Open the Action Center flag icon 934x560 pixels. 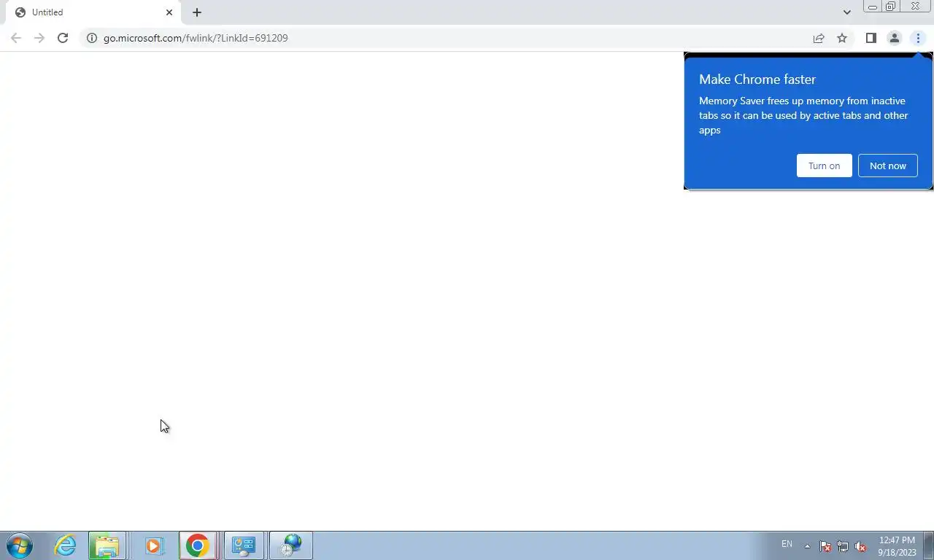[x=825, y=546]
